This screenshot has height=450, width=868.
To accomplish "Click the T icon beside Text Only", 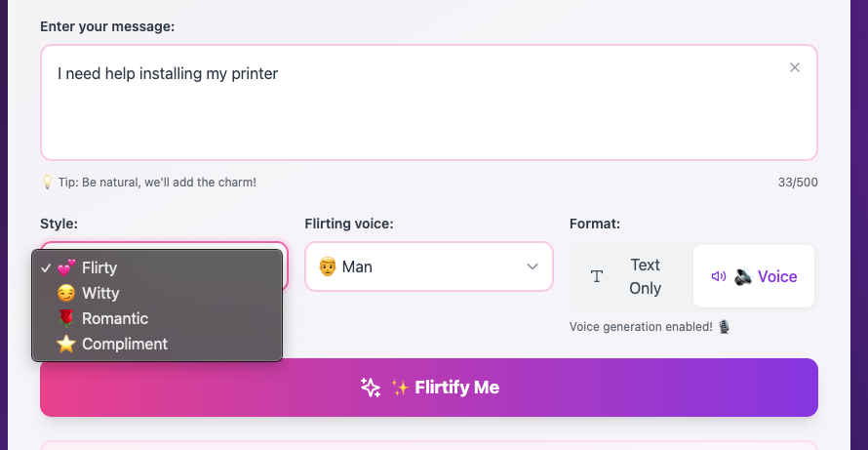I will point(597,276).
